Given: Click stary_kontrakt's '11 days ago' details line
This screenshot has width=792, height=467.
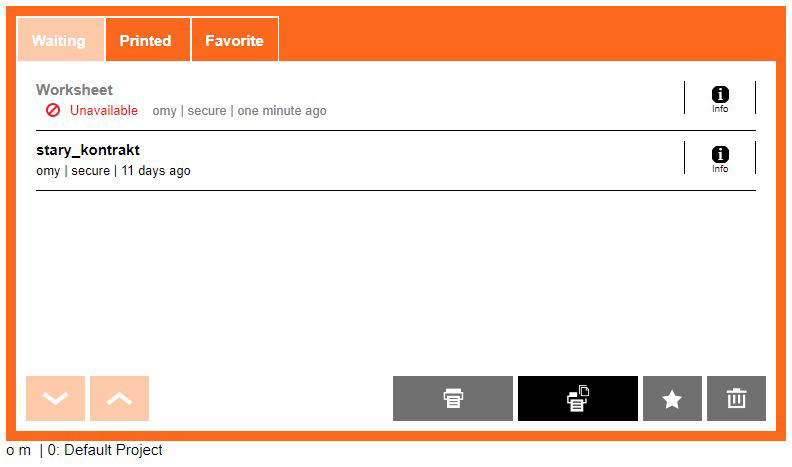Looking at the screenshot, I should pyautogui.click(x=113, y=171).
